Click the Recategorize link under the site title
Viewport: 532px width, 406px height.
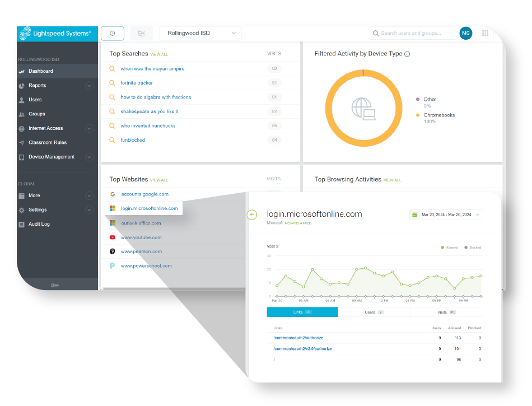pos(297,223)
